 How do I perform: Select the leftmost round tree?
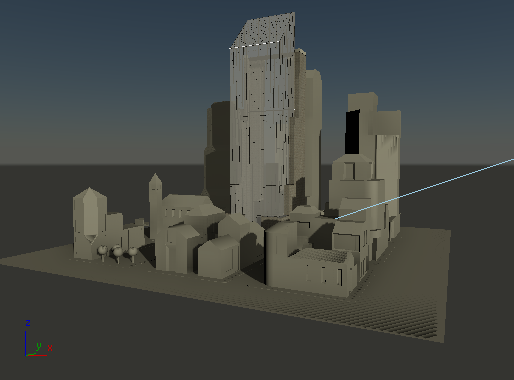(102, 252)
